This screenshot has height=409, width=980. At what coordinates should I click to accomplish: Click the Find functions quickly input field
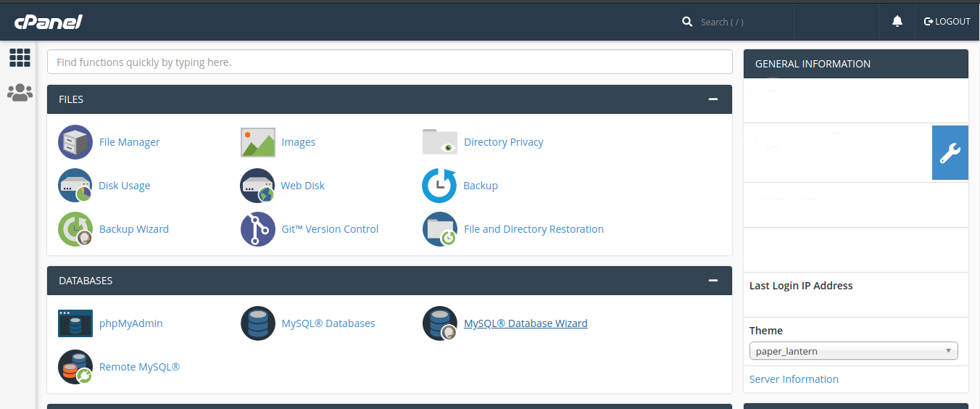390,62
